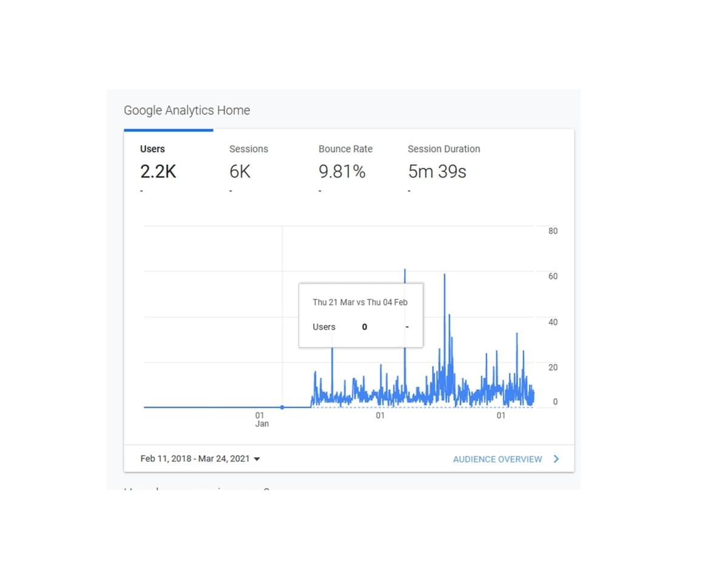Screen dimensions: 728x562
Task: Click the Users label in the tooltip
Action: coord(324,327)
